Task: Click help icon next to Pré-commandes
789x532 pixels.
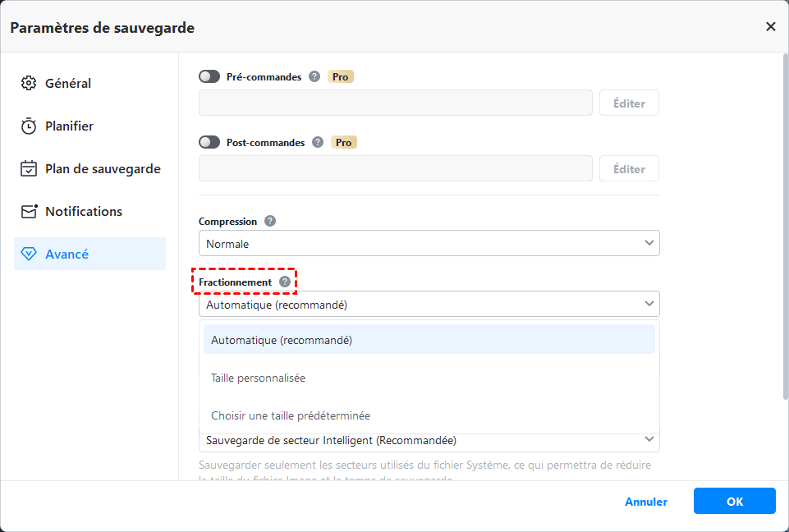Action: [314, 76]
